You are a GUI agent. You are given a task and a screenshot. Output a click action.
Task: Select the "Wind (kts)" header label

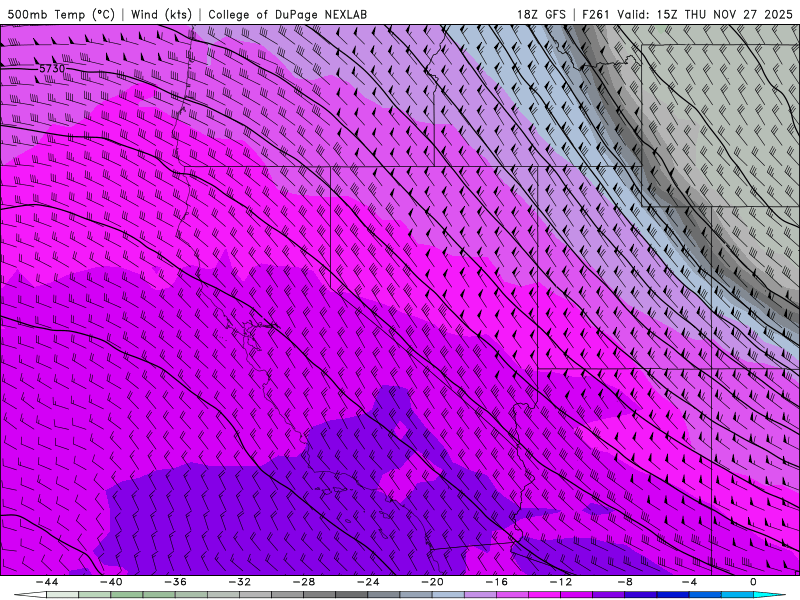click(162, 14)
